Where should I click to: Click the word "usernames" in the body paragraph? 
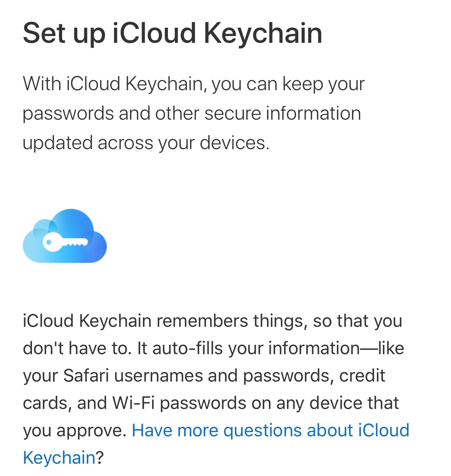[x=159, y=376]
